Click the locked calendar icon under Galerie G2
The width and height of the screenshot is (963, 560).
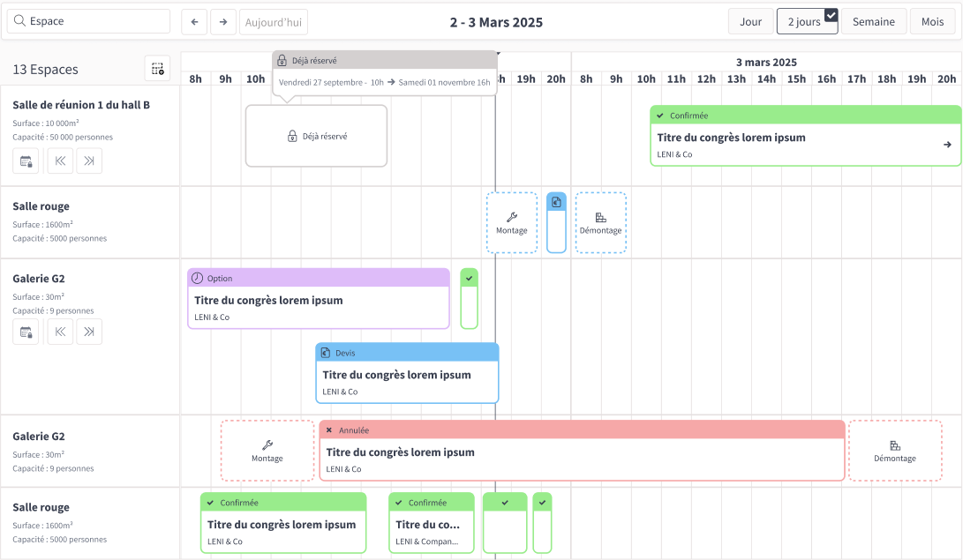[x=26, y=332]
